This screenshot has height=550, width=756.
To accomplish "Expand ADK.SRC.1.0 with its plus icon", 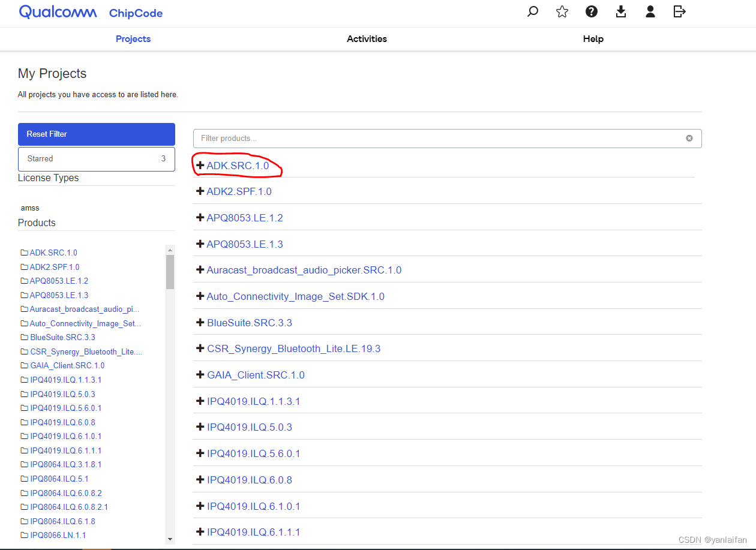I will 200,165.
